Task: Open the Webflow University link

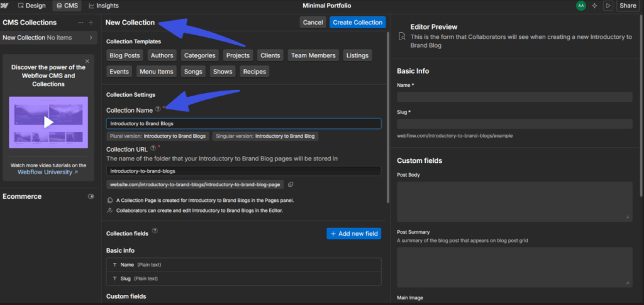Action: [48, 172]
